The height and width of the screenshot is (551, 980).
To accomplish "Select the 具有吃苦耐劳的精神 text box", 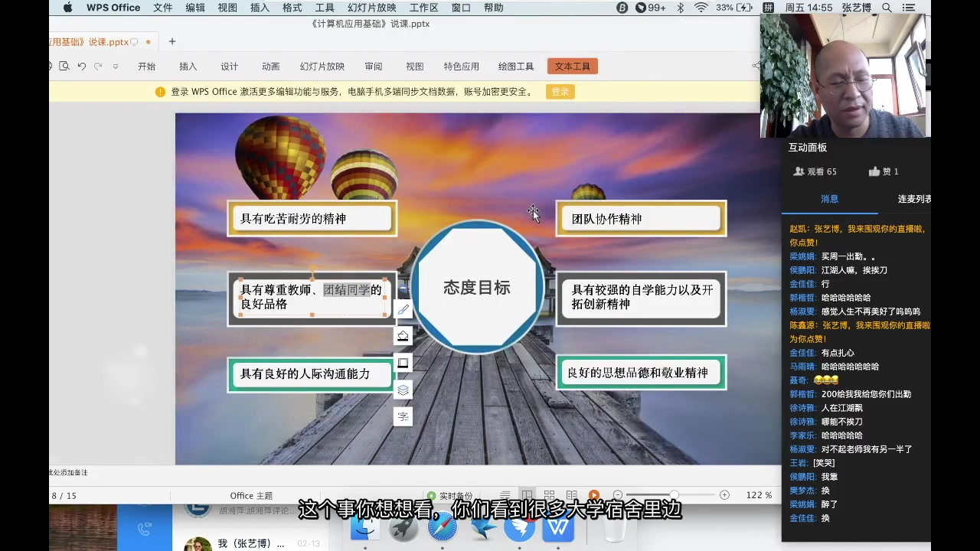I will [312, 219].
